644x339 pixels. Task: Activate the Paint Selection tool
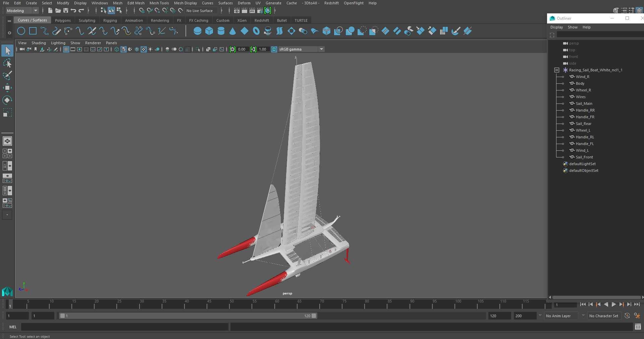(x=7, y=75)
